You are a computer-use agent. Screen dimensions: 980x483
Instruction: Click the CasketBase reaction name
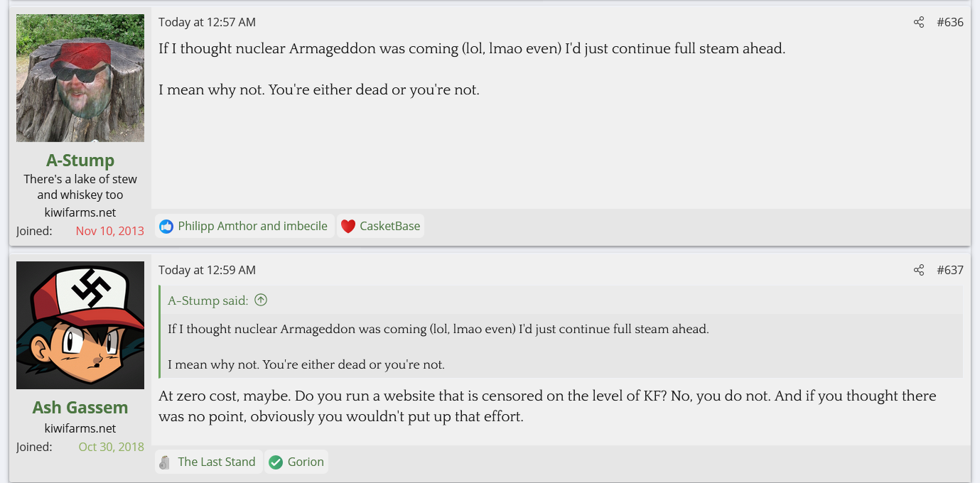click(389, 227)
